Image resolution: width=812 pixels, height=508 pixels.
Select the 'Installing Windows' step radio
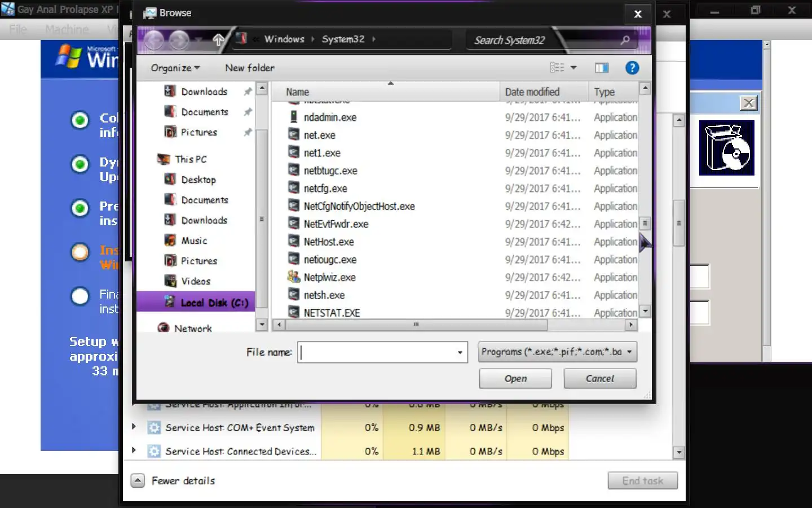click(x=80, y=252)
